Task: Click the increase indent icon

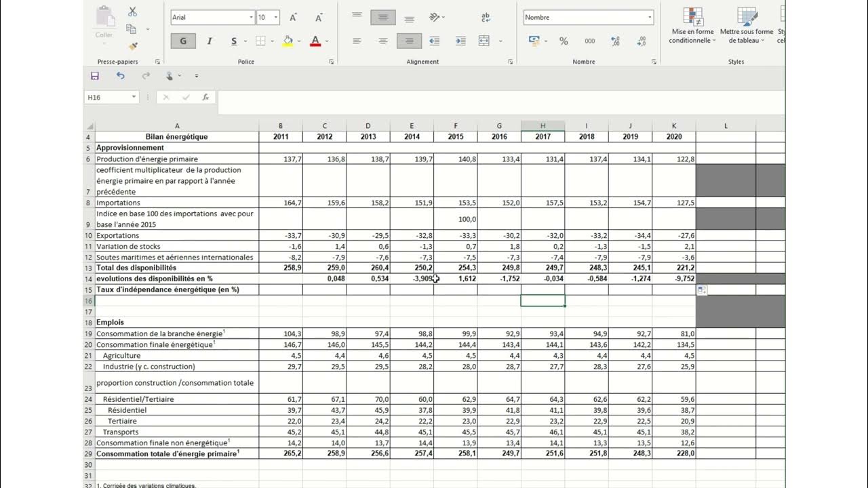Action: (460, 41)
